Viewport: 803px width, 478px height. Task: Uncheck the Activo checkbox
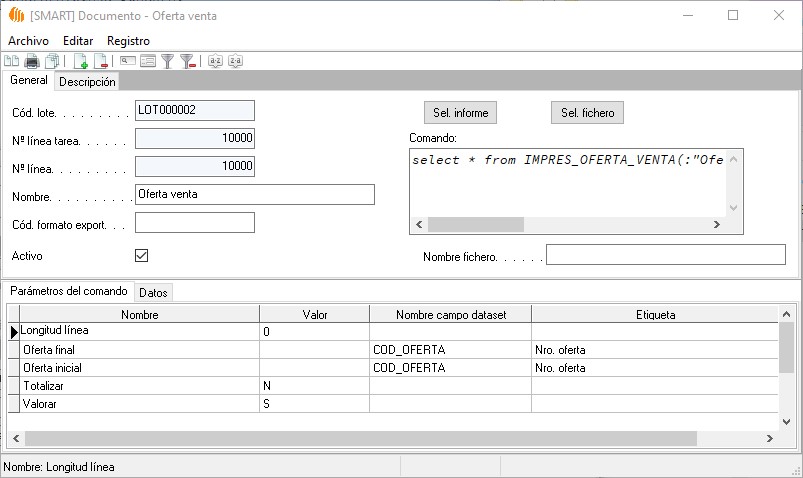click(141, 256)
